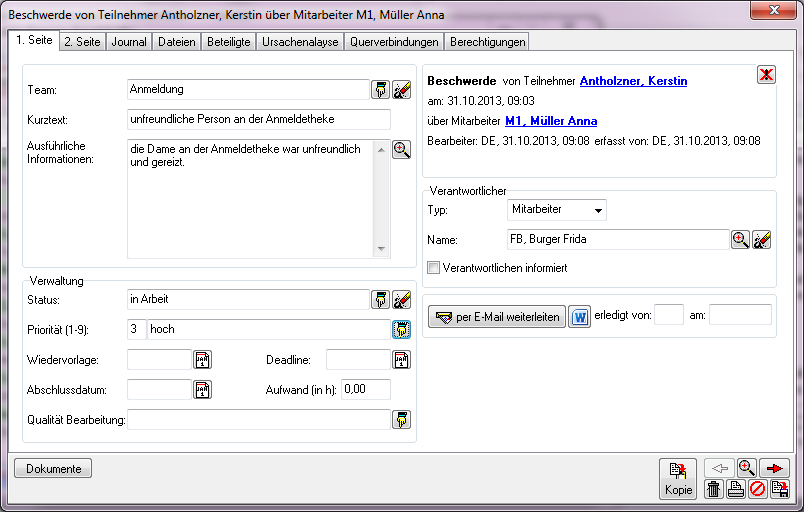Screen dimensions: 804x512
Task: Switch to the 2. Seite tab
Action: coord(83,42)
